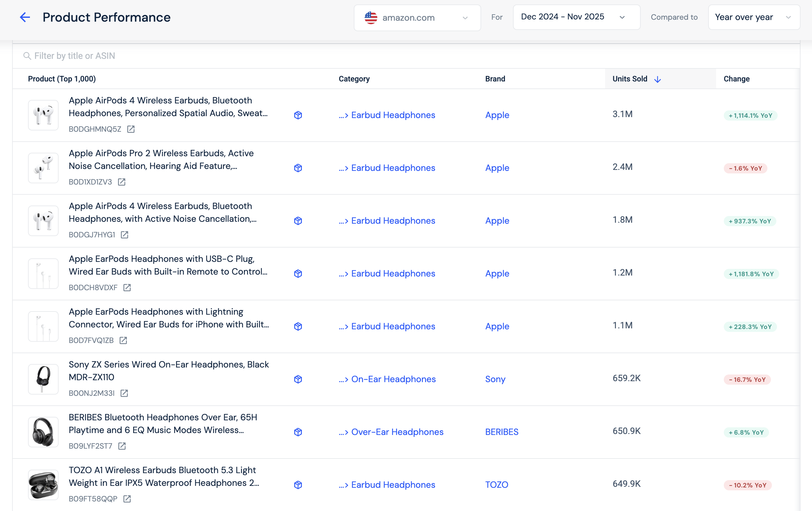This screenshot has height=511, width=812.
Task: Open Earbud Headphones category for TOZO A1
Action: point(387,485)
